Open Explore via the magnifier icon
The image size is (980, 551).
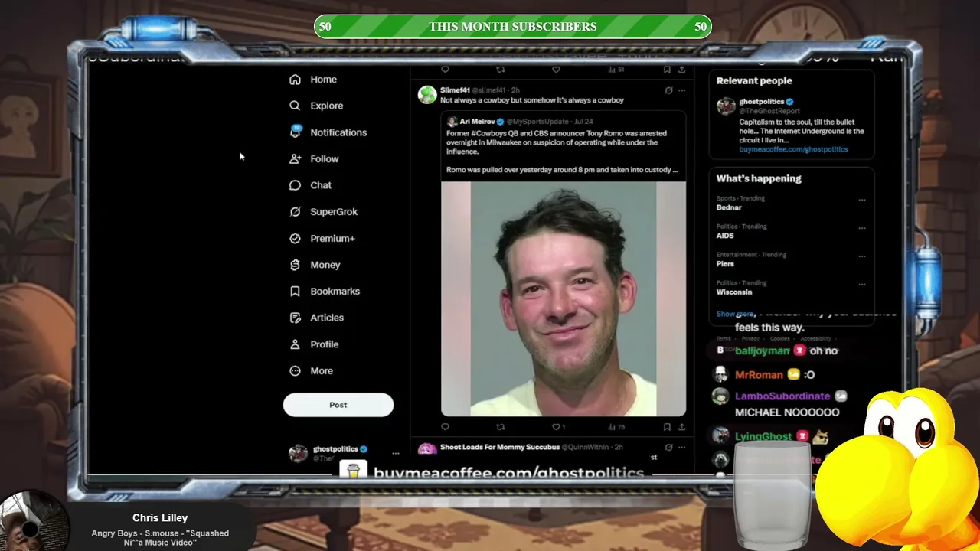click(295, 106)
